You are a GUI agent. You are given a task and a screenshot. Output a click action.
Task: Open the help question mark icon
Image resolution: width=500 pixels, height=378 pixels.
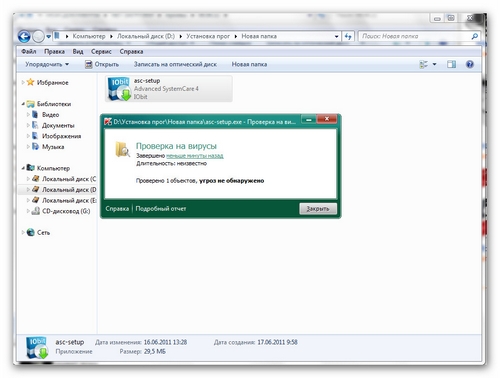470,64
